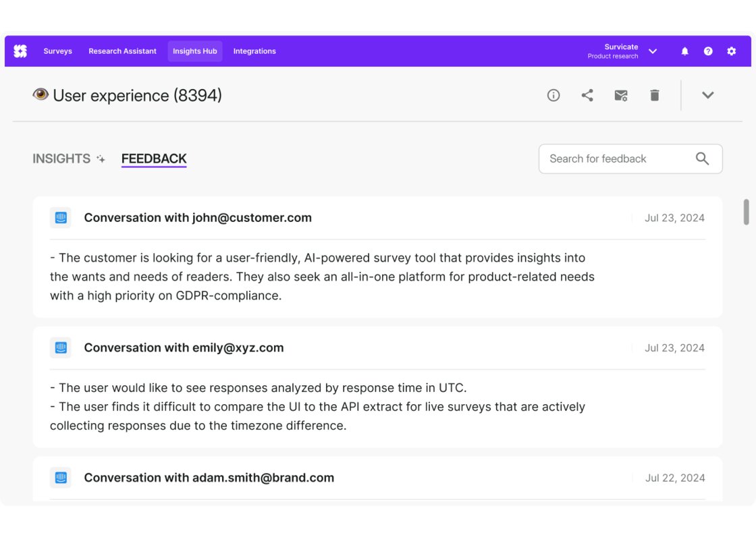This screenshot has height=537, width=756.
Task: Click the Survicate logo icon
Action: (x=20, y=51)
